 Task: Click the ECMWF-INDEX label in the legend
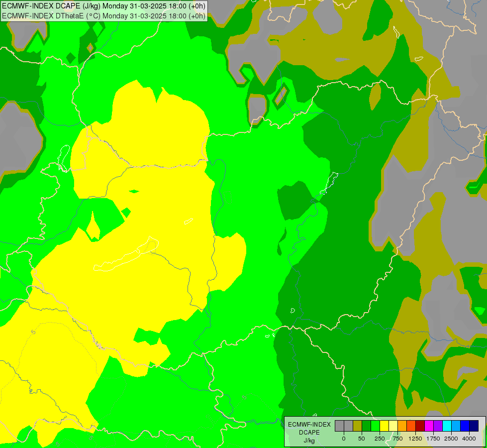click(x=309, y=425)
